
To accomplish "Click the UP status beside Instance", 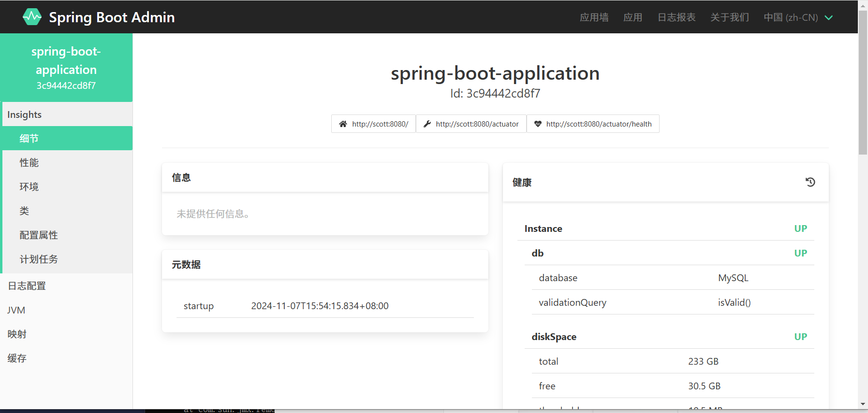I will point(801,228).
